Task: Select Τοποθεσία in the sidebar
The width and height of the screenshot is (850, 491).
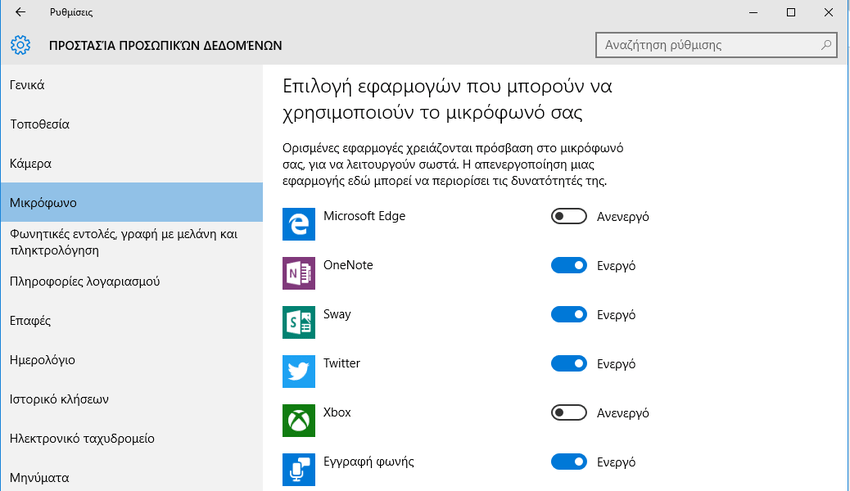Action: (x=40, y=125)
